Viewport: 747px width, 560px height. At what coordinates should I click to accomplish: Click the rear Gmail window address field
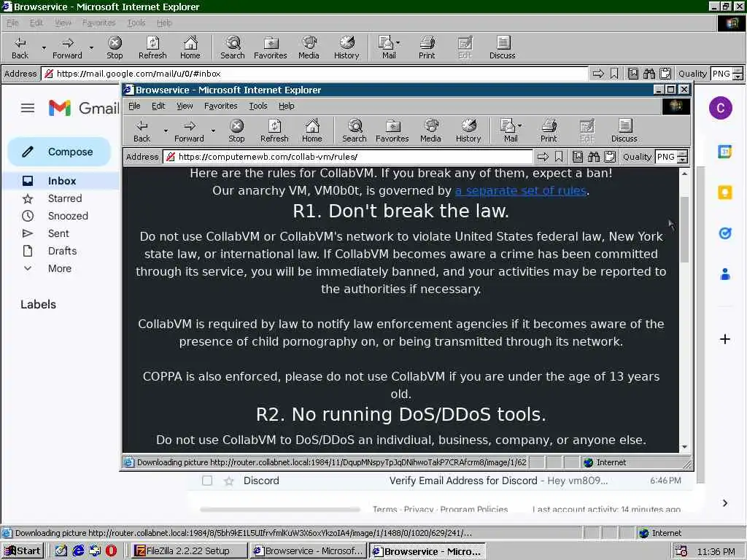pyautogui.click(x=314, y=74)
